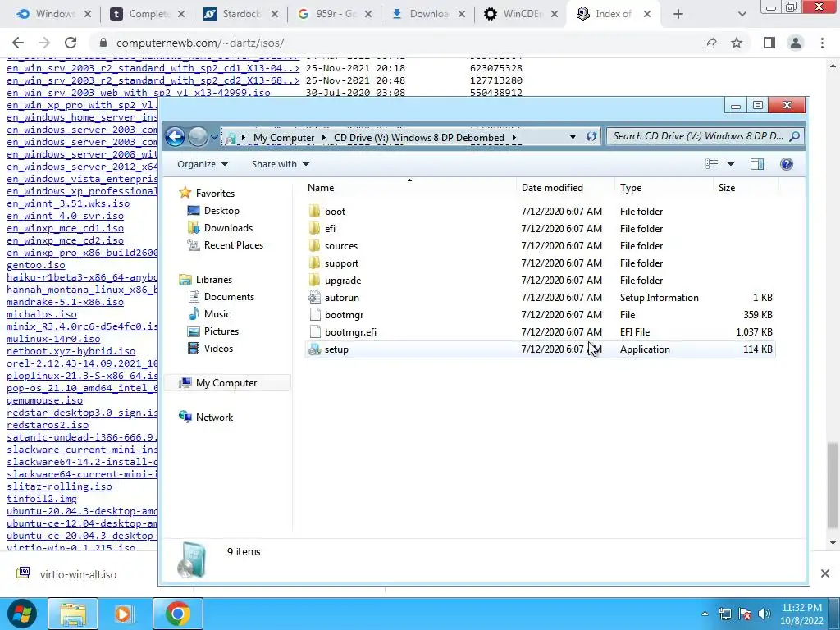This screenshot has width=840, height=630.
Task: Select the boot folder icon
Action: pyautogui.click(x=314, y=211)
